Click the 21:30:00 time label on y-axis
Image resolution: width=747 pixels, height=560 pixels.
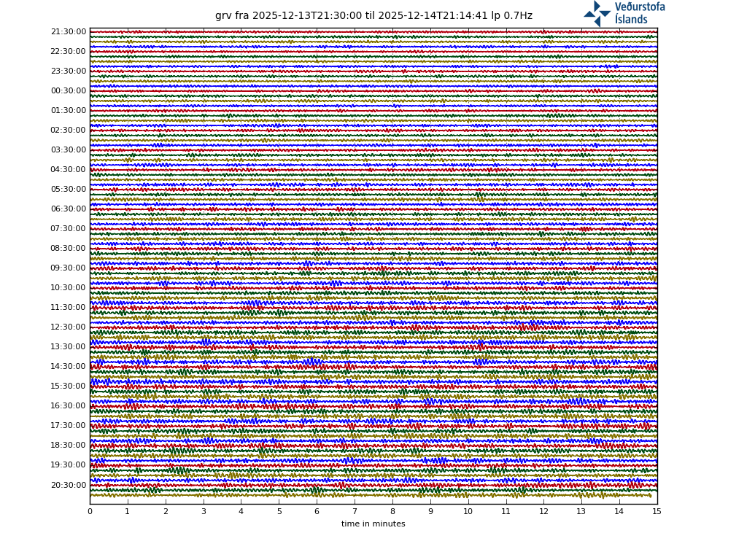pyautogui.click(x=69, y=32)
